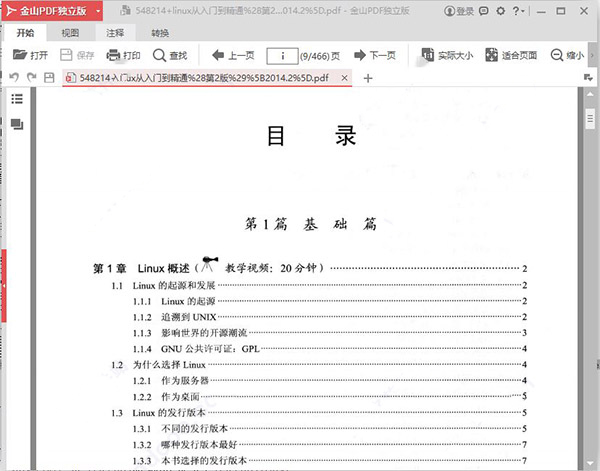Go to previous page 上一页

click(233, 55)
